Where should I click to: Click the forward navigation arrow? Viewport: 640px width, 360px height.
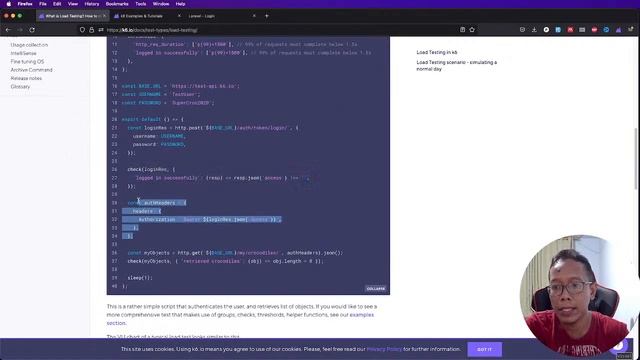click(x=20, y=30)
